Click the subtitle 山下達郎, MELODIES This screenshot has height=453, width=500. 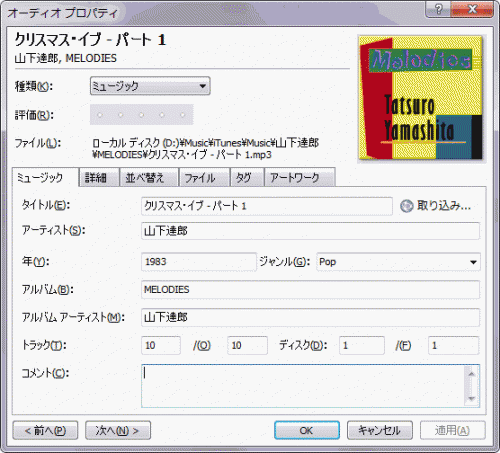coord(65,58)
